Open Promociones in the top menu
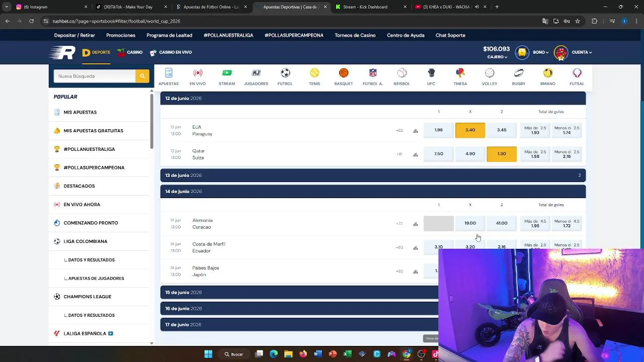Viewport: 644px width, 362px height. point(121,35)
